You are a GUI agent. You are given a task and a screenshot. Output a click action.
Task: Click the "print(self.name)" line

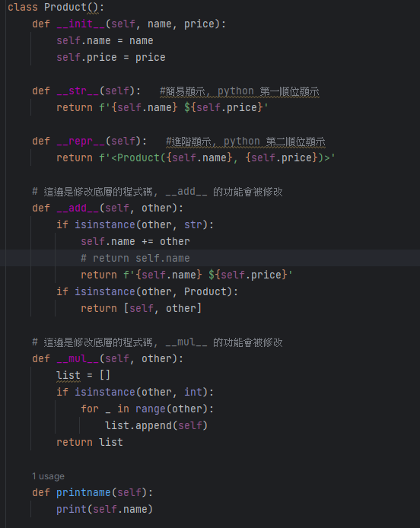click(x=104, y=509)
